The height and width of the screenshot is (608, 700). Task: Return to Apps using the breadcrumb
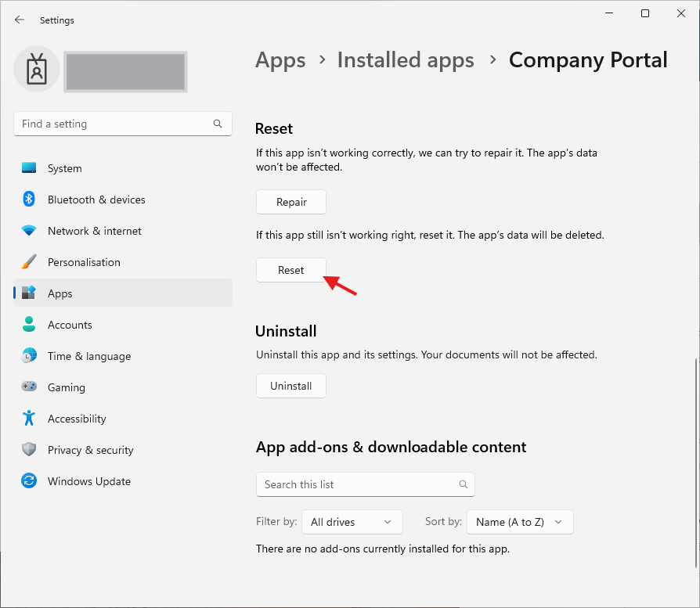280,59
